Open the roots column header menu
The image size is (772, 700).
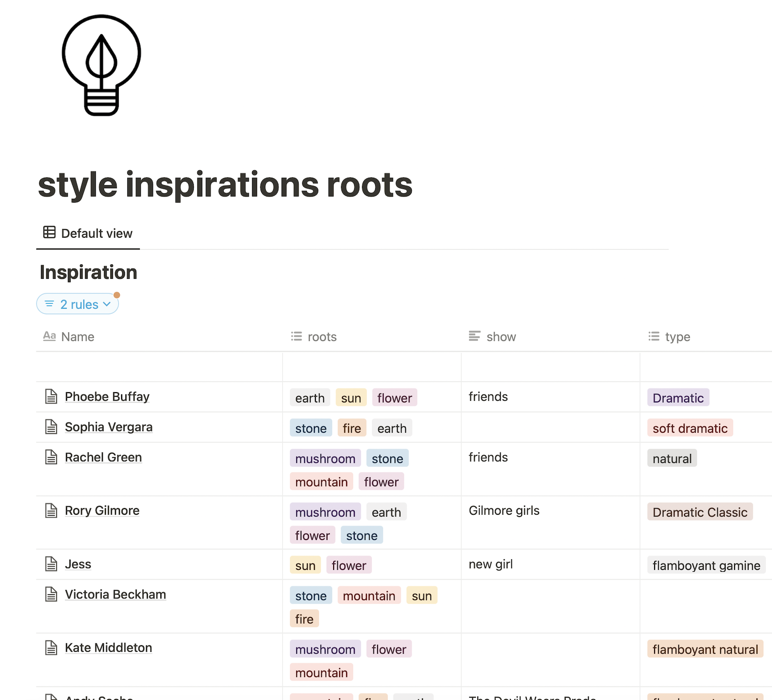click(322, 336)
